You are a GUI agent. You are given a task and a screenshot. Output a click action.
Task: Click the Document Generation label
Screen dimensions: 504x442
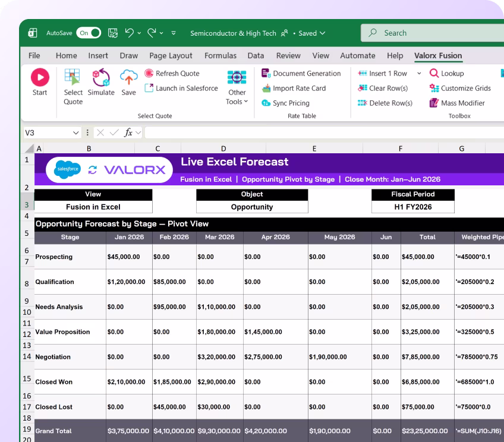307,73
